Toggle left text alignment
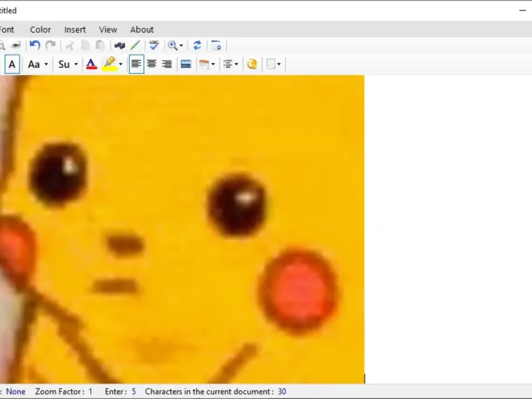 pyautogui.click(x=136, y=65)
